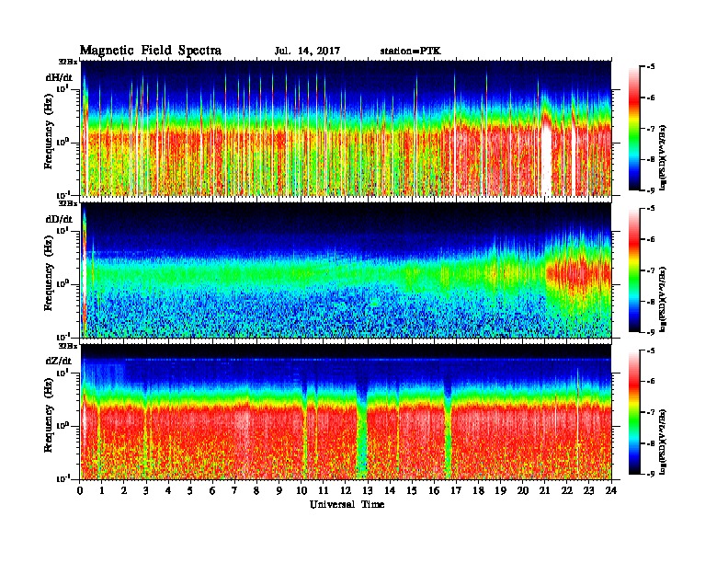The height and width of the screenshot is (563, 728).
Task: Click hour 2 on the time axis
Action: 124,491
